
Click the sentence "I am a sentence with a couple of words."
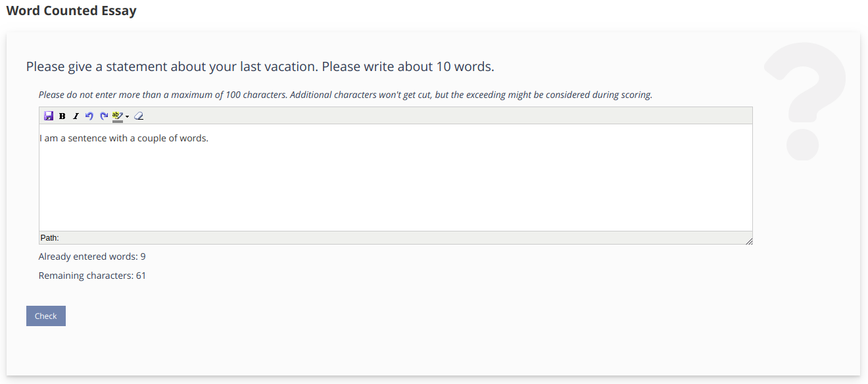tap(124, 138)
